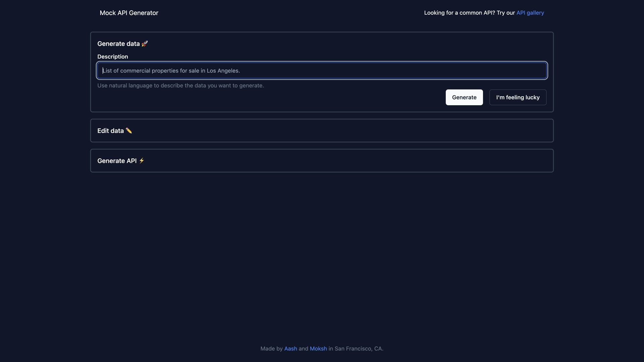The image size is (644, 362).
Task: Click the Aash link in the footer
Action: pos(290,349)
